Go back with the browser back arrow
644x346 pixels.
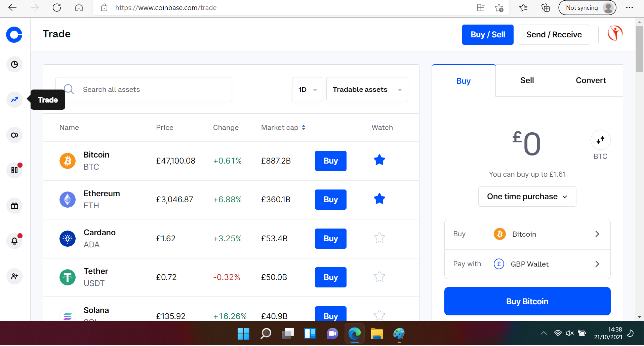click(12, 7)
